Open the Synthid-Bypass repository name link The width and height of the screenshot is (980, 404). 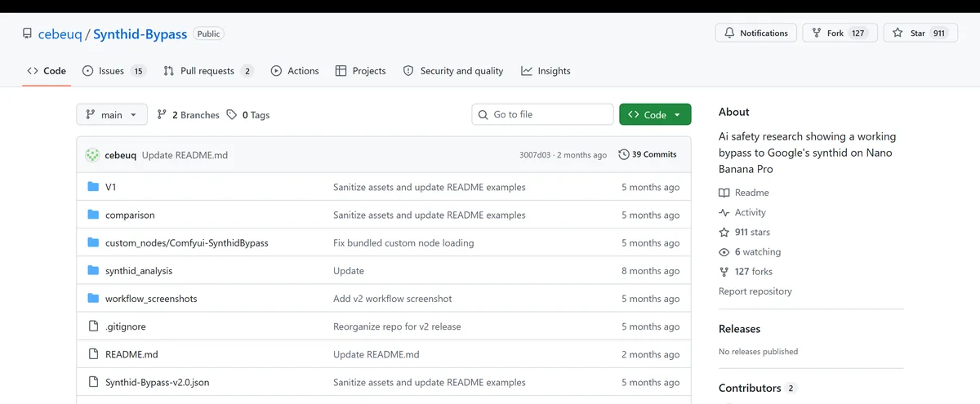pos(140,34)
